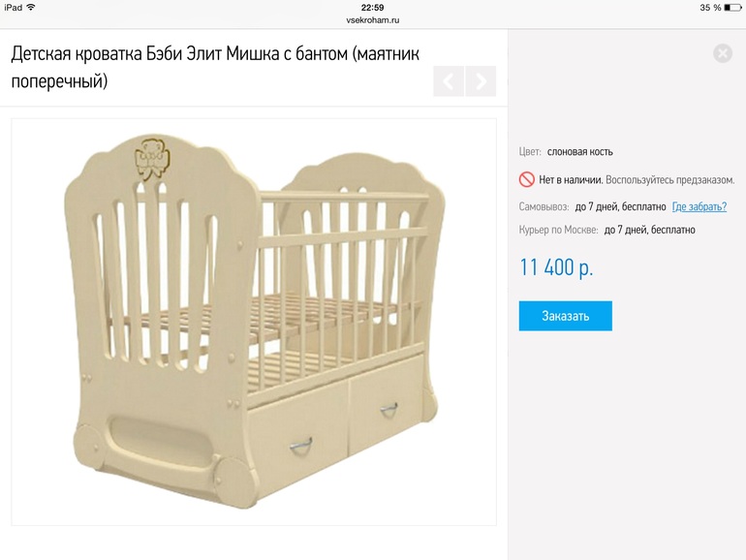
Task: Tap the vsekroham.ru address bar
Action: click(x=373, y=19)
